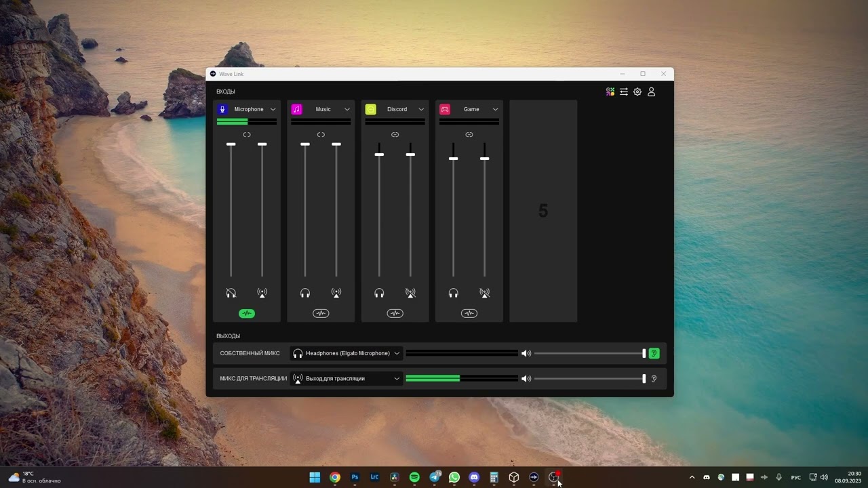This screenshot has height=488, width=868.
Task: Open the Windows Start menu
Action: 315,477
